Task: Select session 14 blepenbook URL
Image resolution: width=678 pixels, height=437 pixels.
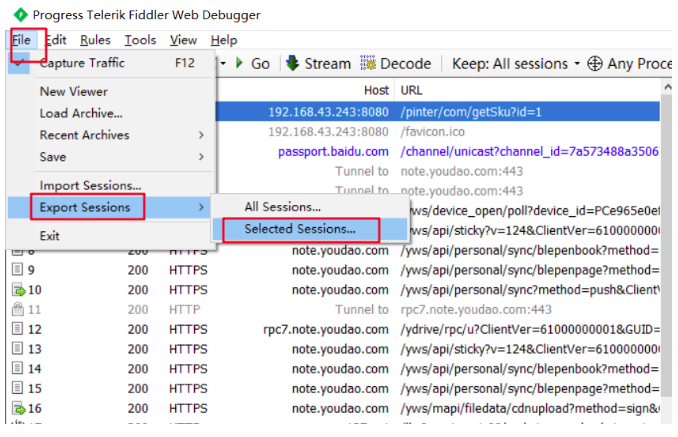Action: [x=530, y=369]
